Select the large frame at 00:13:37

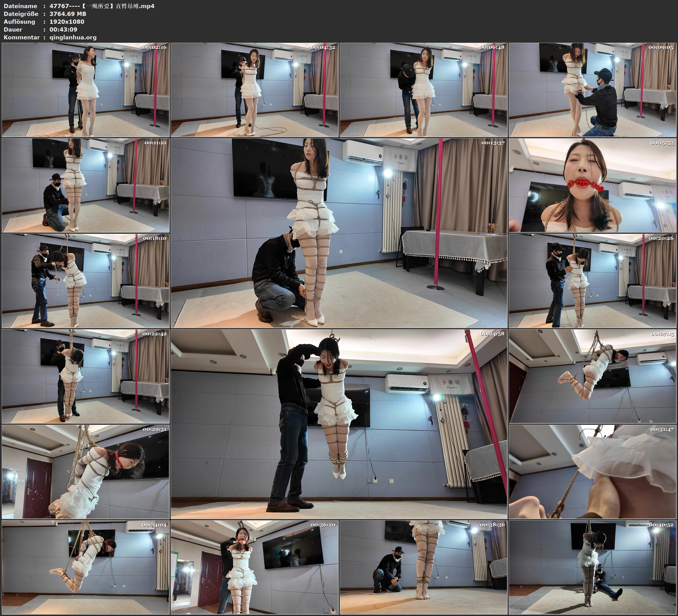[339, 233]
